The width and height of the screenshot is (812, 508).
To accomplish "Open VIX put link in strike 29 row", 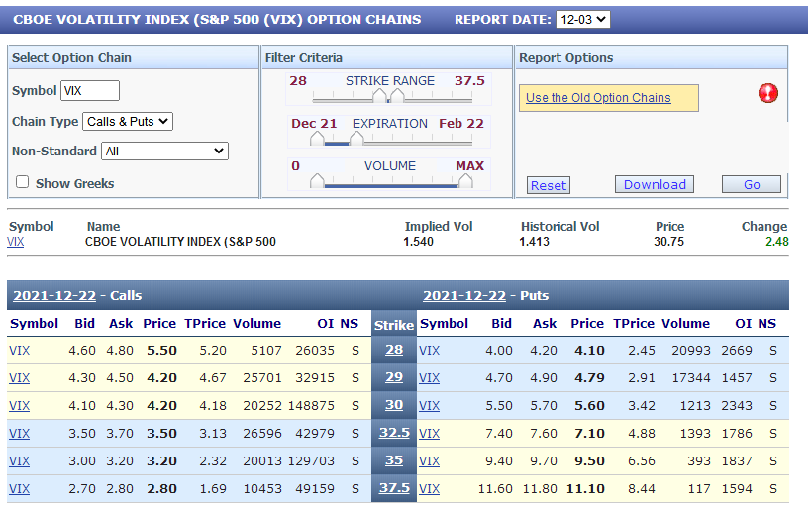I will click(430, 378).
